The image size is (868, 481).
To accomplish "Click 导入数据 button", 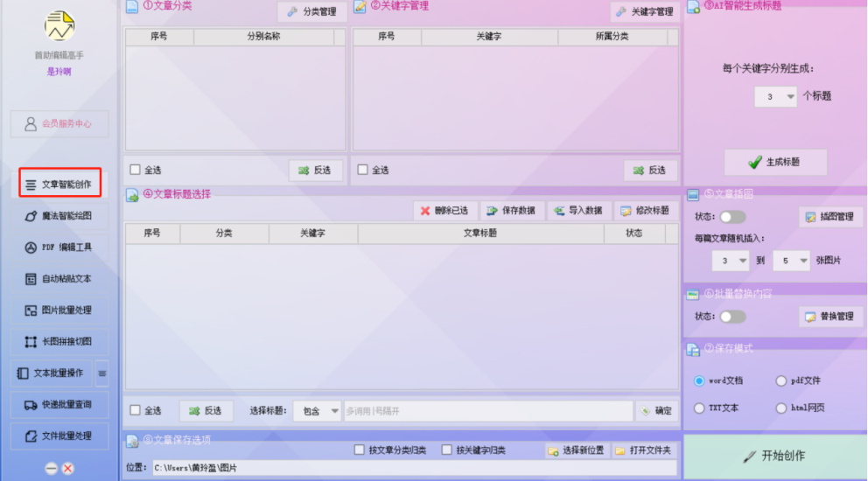I will (x=579, y=211).
